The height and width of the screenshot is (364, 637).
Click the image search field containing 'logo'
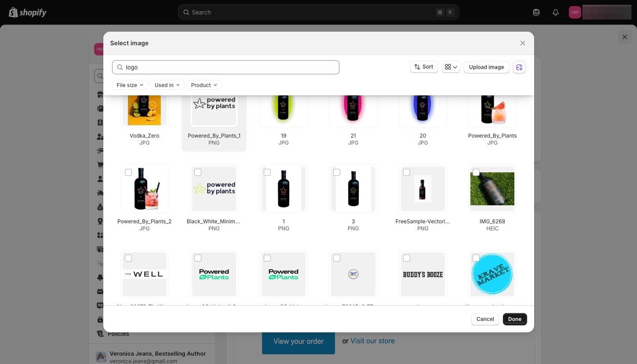226,67
